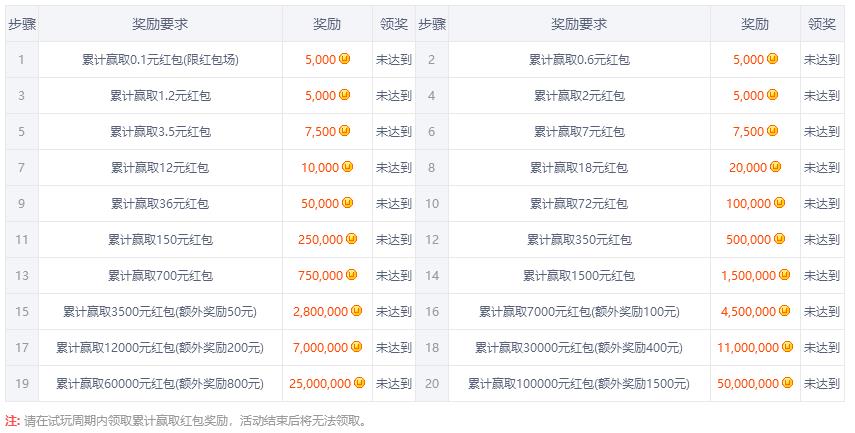Screen dimensions: 855x433
Task: Click the red 注 note label at bottom
Action: click(x=12, y=421)
